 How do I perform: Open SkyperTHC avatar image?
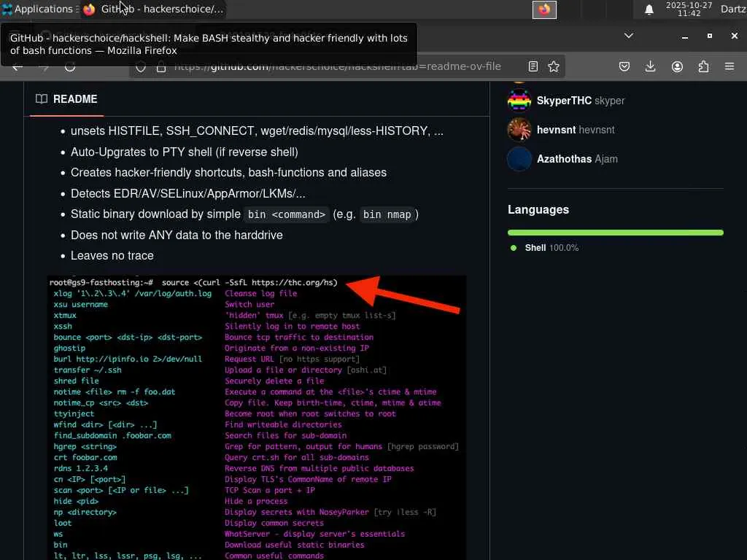(519, 101)
